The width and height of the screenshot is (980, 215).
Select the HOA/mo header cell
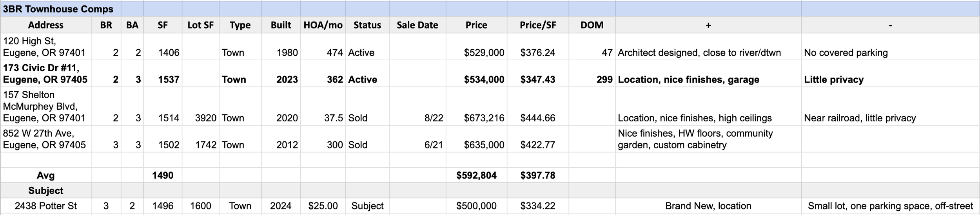[323, 25]
